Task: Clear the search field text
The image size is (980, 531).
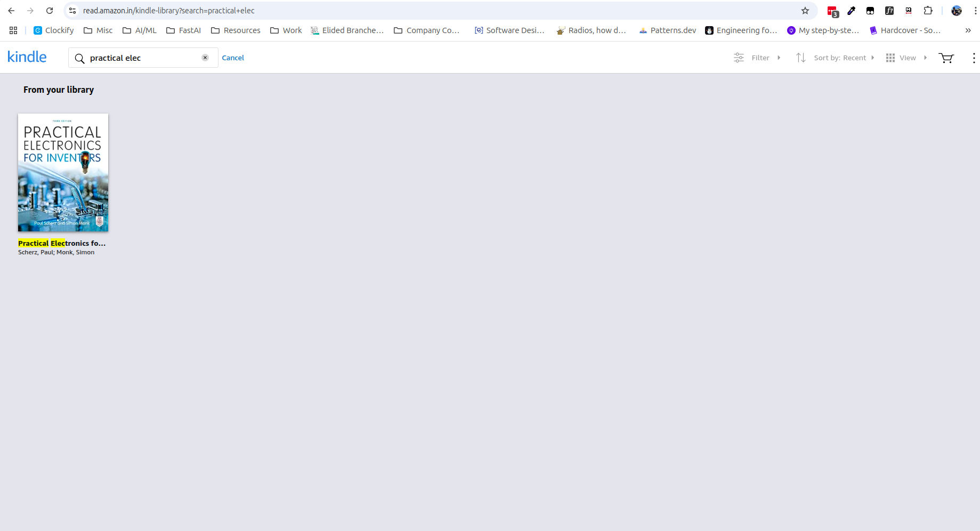Action: [205, 58]
